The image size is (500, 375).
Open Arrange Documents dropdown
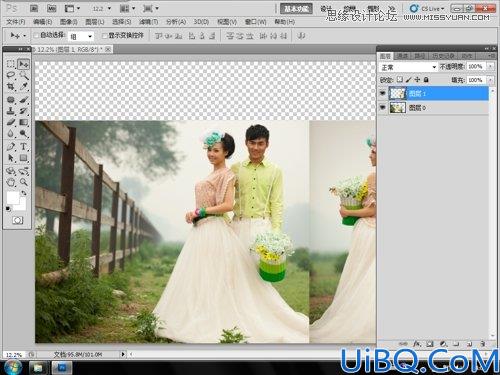(x=127, y=8)
